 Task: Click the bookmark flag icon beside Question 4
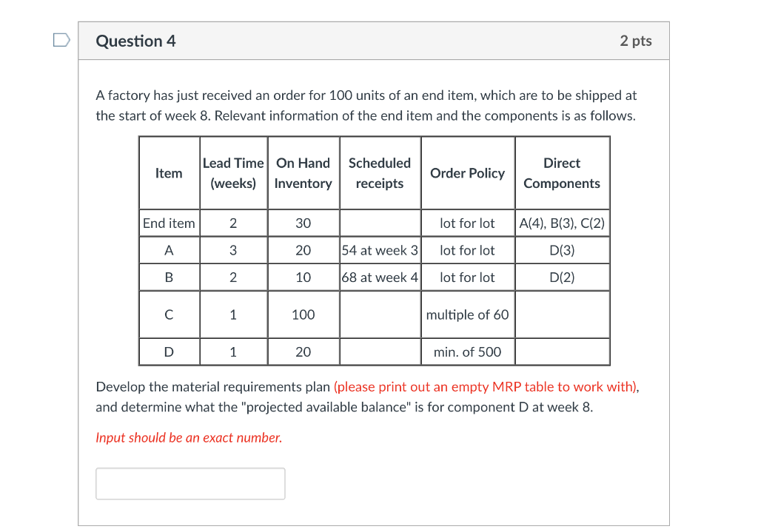(x=61, y=41)
